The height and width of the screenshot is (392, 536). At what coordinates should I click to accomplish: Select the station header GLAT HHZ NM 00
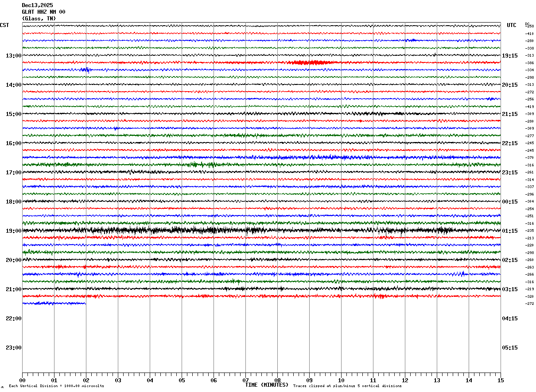pyautogui.click(x=43, y=12)
